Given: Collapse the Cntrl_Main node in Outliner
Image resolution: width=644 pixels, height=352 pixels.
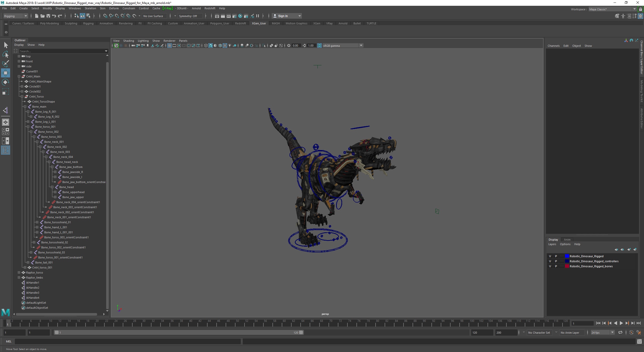Looking at the screenshot, I should [x=19, y=76].
